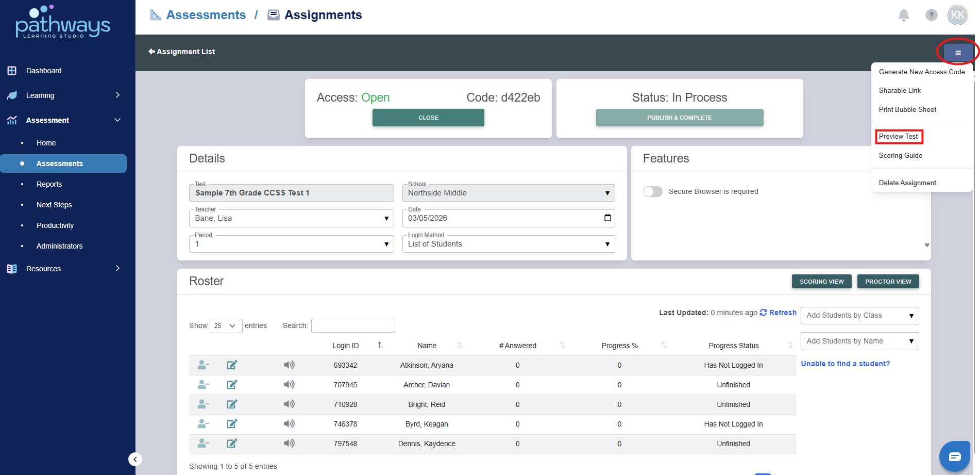Open the Login Method dropdown
980x475 pixels.
coord(509,244)
